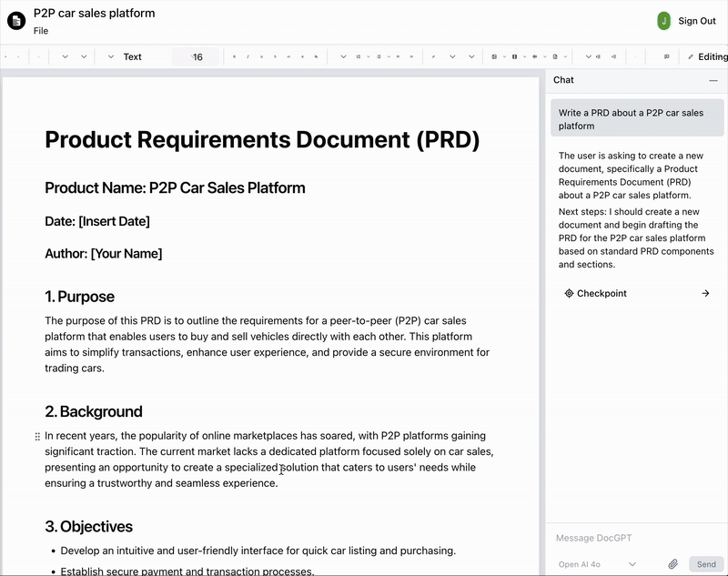Collapse the Chat panel with minus icon

pyautogui.click(x=713, y=80)
